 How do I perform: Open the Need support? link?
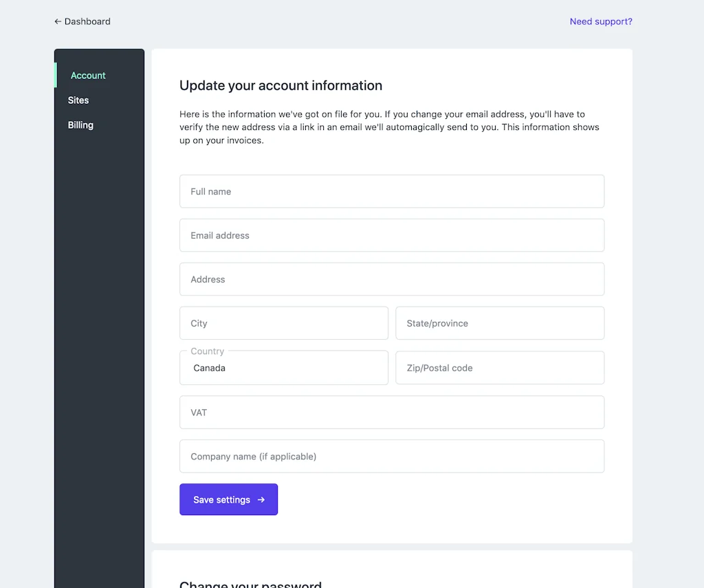(x=600, y=21)
